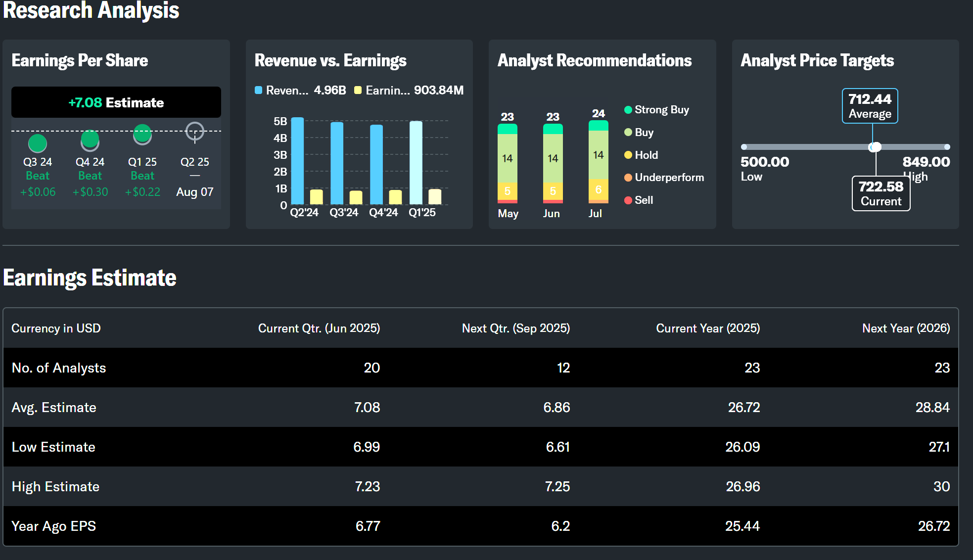
Task: Click the Q1 25 green earnings dot
Action: [x=142, y=134]
